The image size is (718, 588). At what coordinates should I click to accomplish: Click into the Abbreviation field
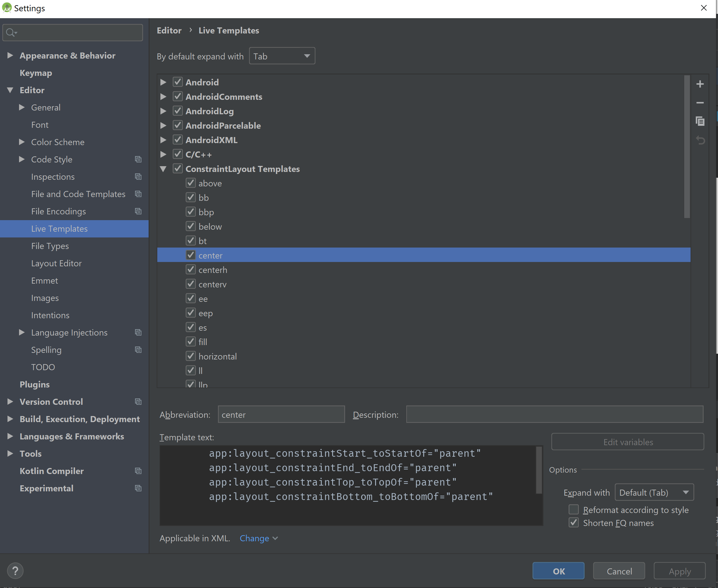281,414
